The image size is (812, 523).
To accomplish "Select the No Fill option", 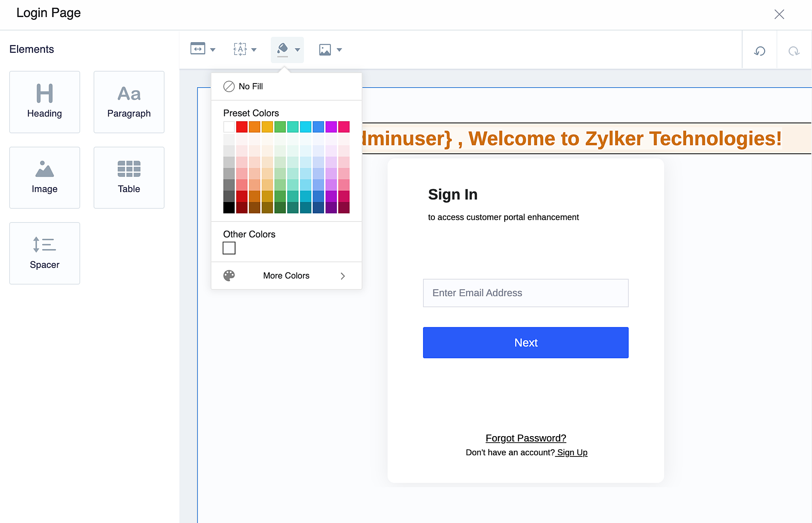I will click(244, 86).
